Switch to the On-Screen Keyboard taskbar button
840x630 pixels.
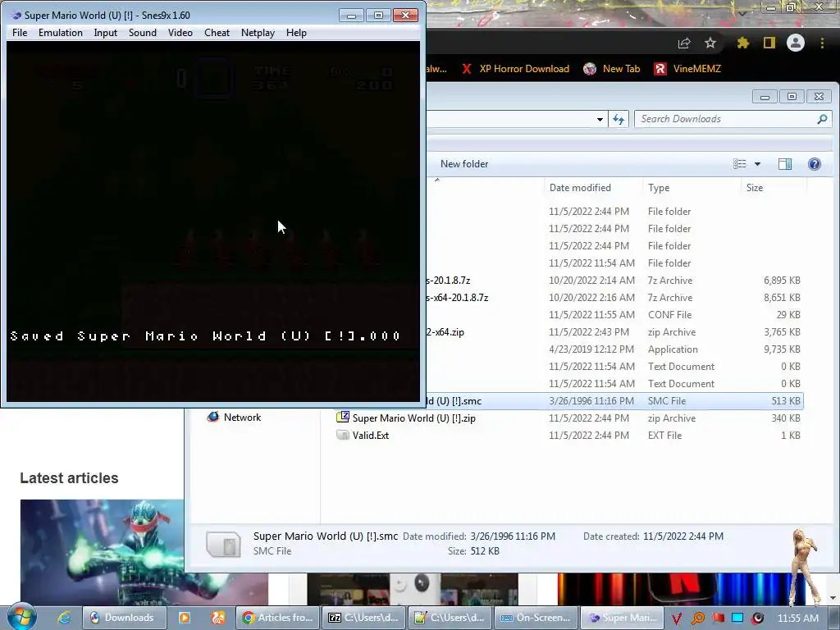[536, 618]
